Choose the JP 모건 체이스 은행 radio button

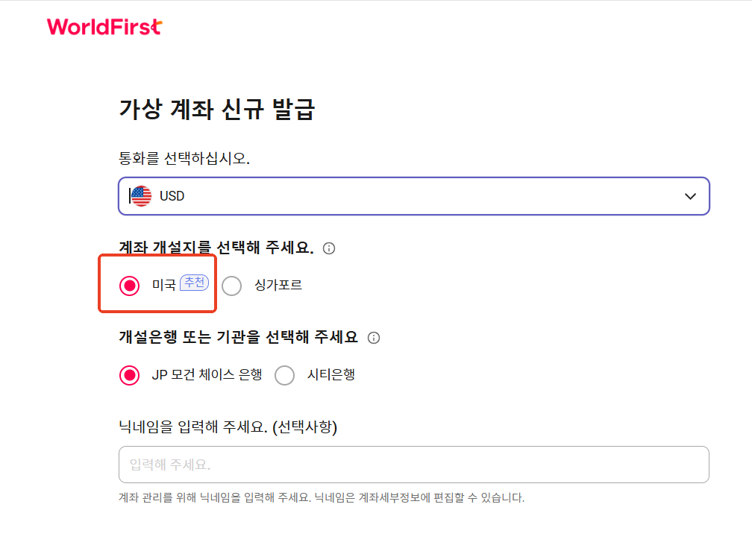pyautogui.click(x=130, y=375)
